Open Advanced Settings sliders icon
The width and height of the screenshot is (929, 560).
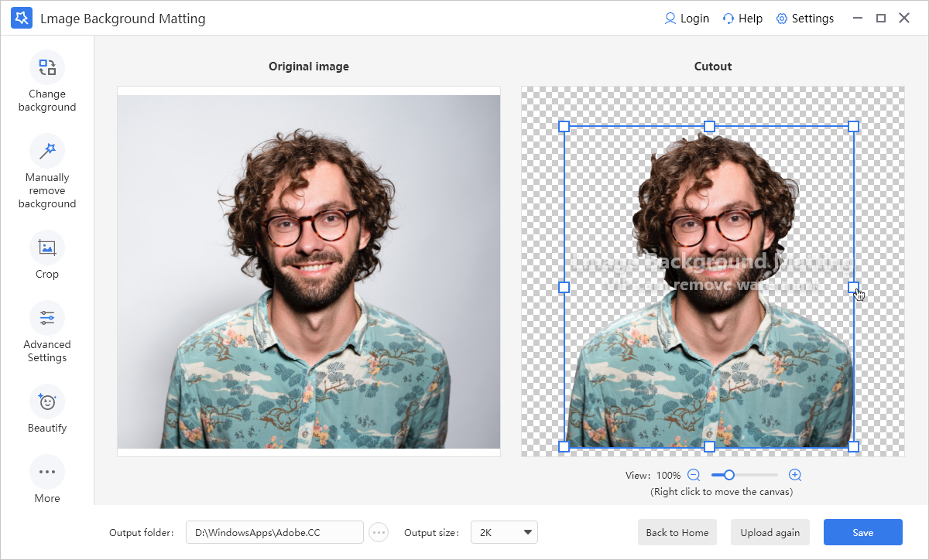click(x=47, y=318)
